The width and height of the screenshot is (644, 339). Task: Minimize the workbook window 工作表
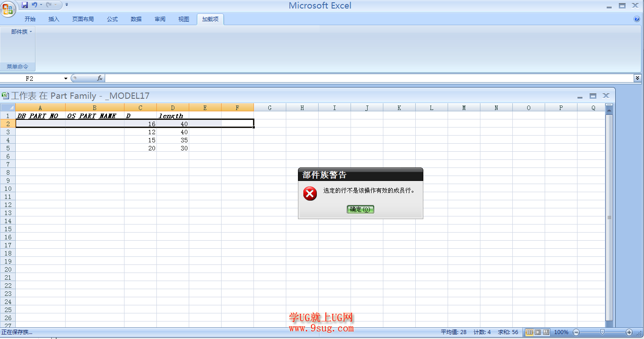(x=580, y=96)
